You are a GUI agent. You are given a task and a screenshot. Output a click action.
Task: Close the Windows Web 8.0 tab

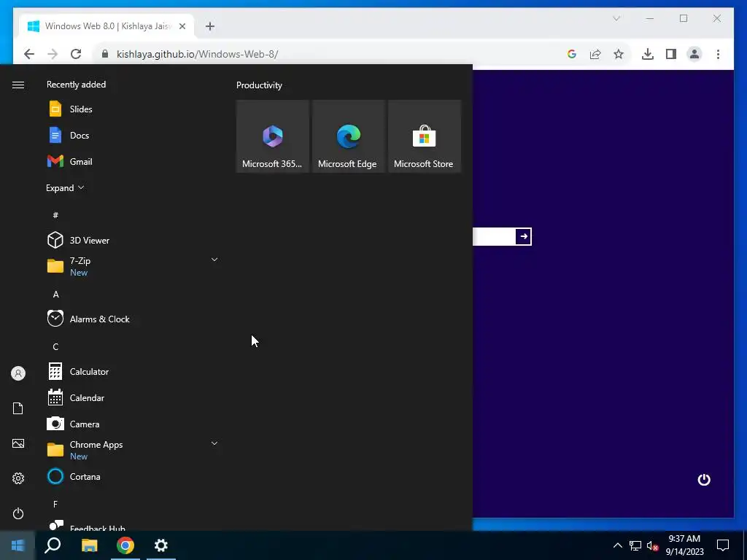pos(182,26)
